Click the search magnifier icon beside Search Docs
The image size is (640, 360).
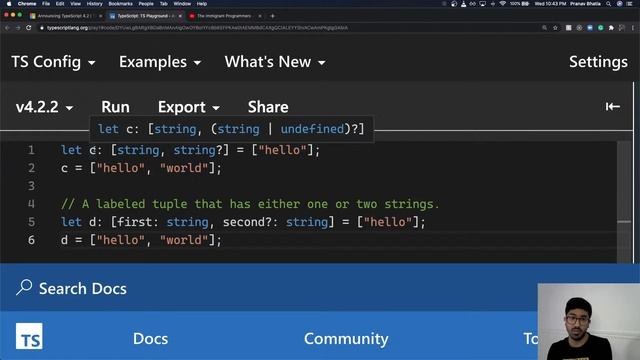(x=24, y=287)
